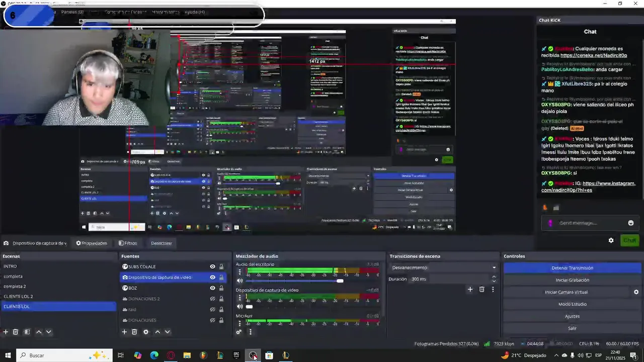
Task: Click Iniciar Cámara Virtual button
Action: pyautogui.click(x=566, y=292)
